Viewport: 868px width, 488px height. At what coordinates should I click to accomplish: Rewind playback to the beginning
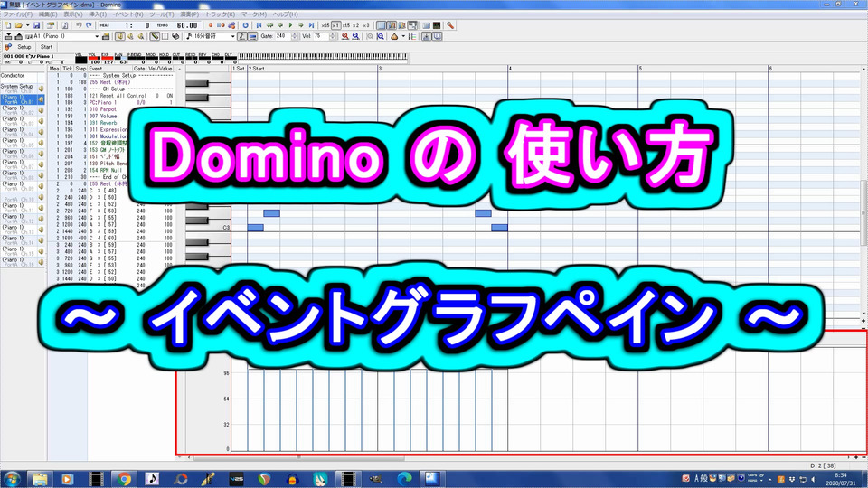pyautogui.click(x=259, y=25)
